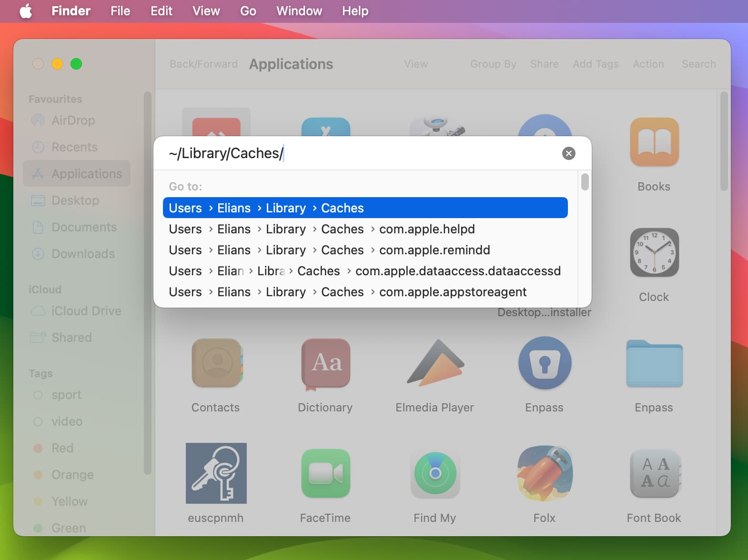Click the green full-screen window button
This screenshot has height=560, width=748.
tap(76, 64)
